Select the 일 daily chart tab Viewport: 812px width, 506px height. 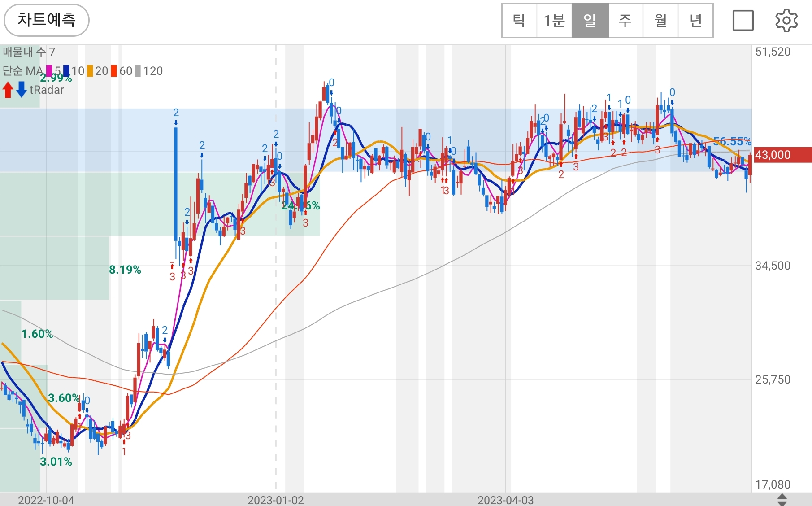590,21
